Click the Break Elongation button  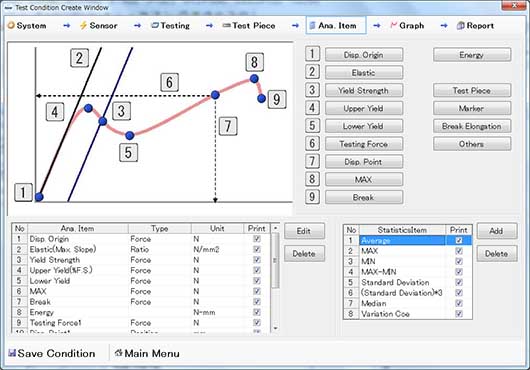click(472, 126)
